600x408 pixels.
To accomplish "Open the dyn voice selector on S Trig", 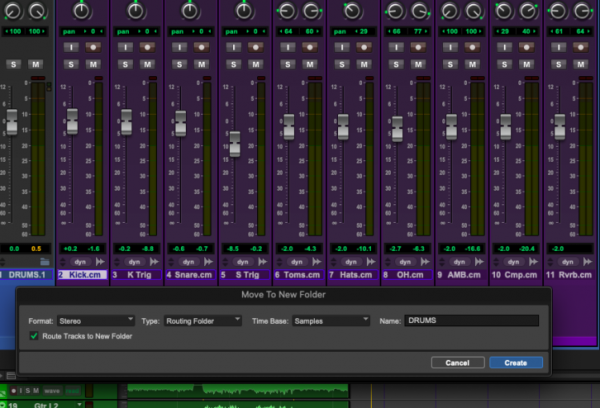I will (243, 262).
